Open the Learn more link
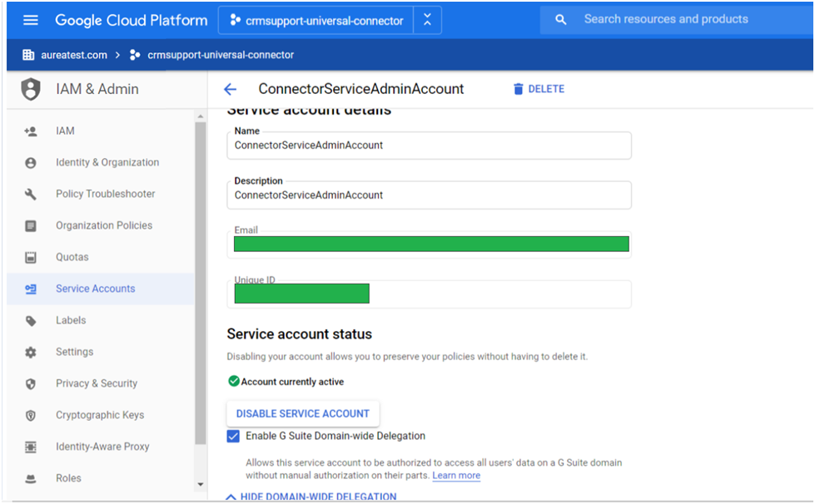 456,476
